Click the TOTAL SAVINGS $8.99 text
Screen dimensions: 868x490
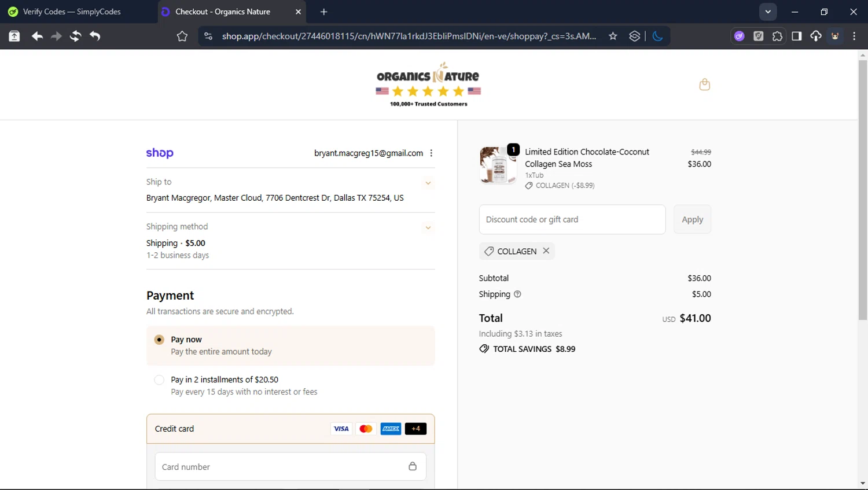pos(534,349)
